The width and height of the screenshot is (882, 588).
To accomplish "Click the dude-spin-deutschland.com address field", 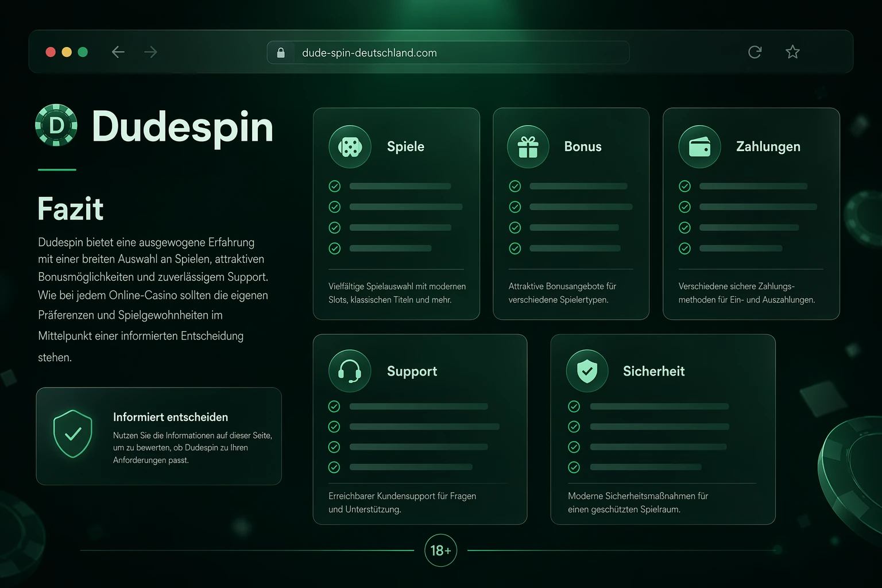I will pyautogui.click(x=448, y=53).
